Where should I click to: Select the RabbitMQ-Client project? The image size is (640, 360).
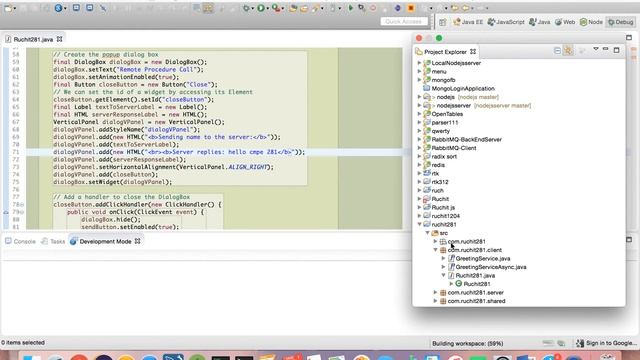(x=453, y=148)
